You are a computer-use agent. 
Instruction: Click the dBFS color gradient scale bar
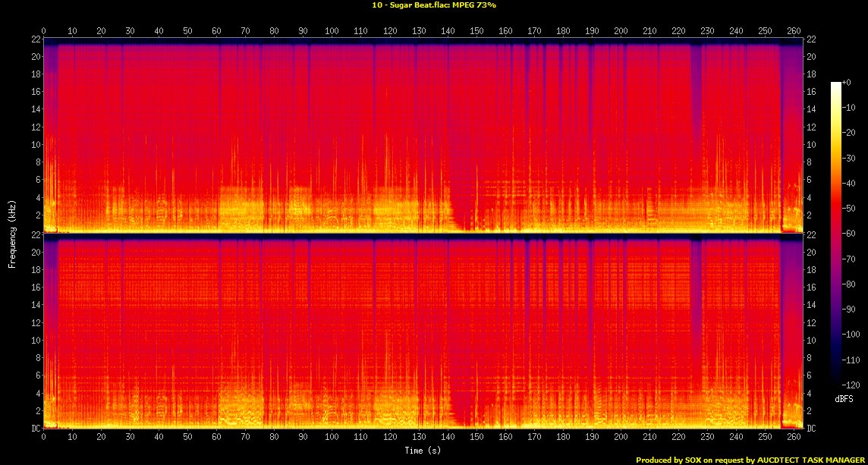pyautogui.click(x=835, y=229)
